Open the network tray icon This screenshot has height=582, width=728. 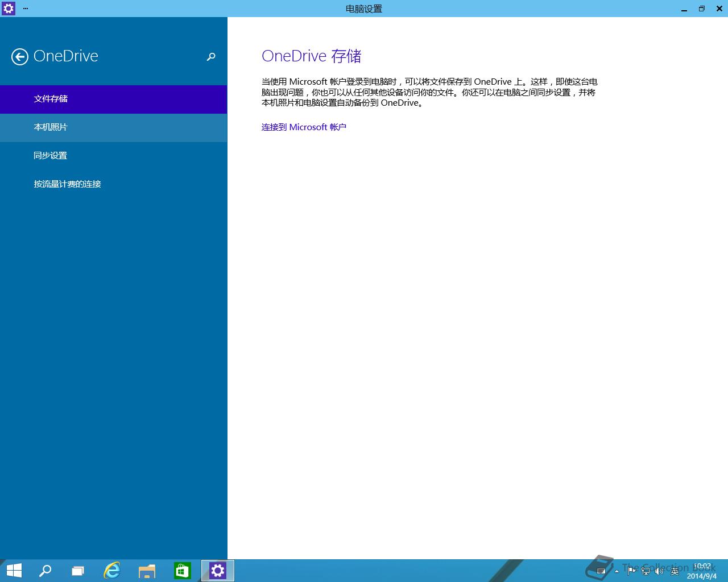(x=646, y=571)
